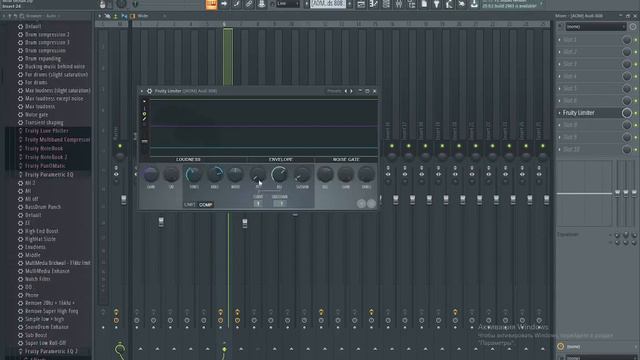Toggle Slot 5 green enable LED

[x=636, y=89]
